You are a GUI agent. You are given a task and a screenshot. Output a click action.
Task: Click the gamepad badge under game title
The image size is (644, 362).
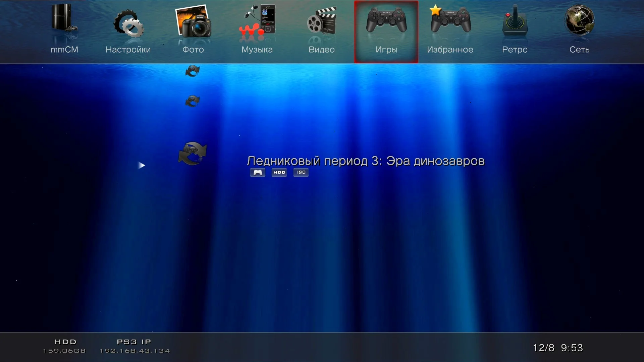click(258, 172)
